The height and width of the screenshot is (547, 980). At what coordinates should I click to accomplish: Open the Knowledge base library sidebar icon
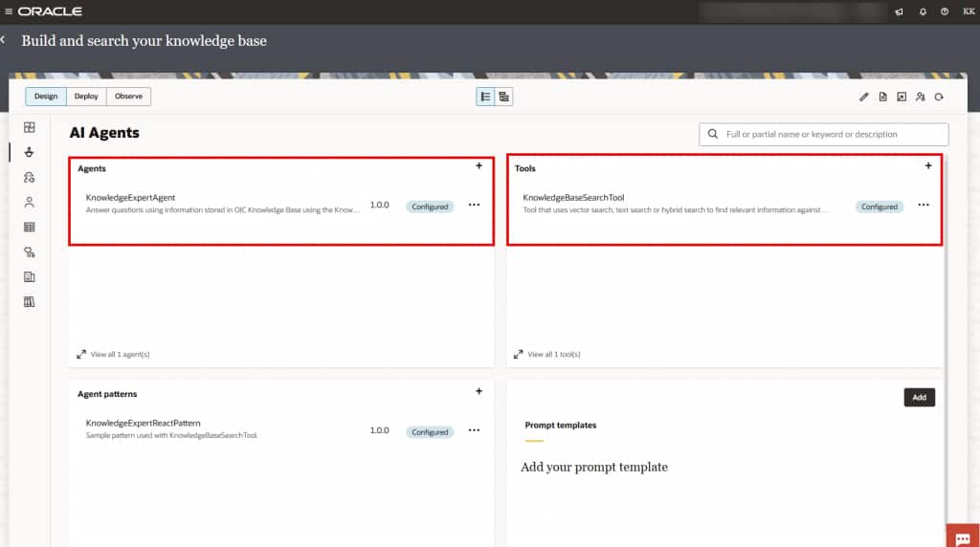tap(30, 301)
